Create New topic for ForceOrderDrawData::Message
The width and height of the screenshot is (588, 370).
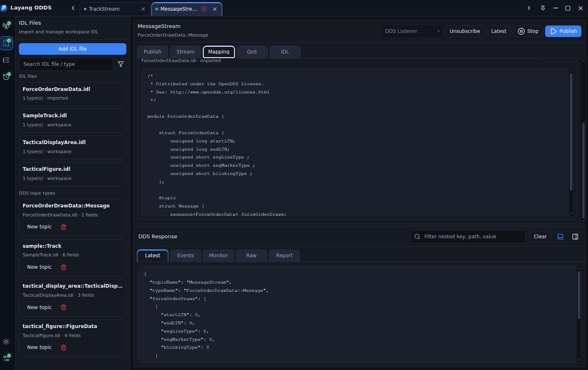(40, 227)
